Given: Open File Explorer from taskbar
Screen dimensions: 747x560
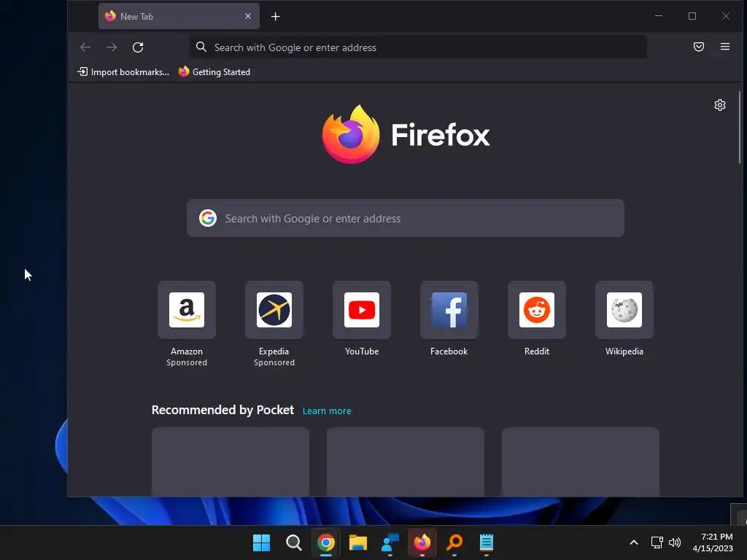Looking at the screenshot, I should point(357,542).
